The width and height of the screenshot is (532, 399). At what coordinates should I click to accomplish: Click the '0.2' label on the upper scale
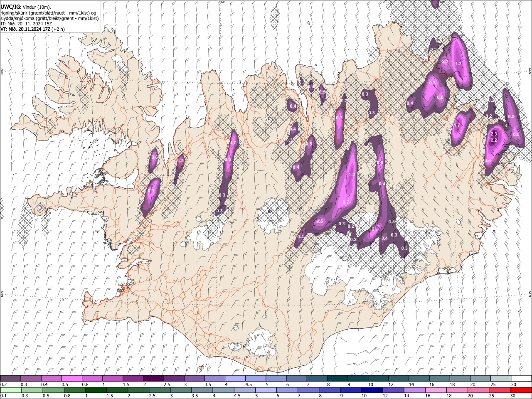3,384
